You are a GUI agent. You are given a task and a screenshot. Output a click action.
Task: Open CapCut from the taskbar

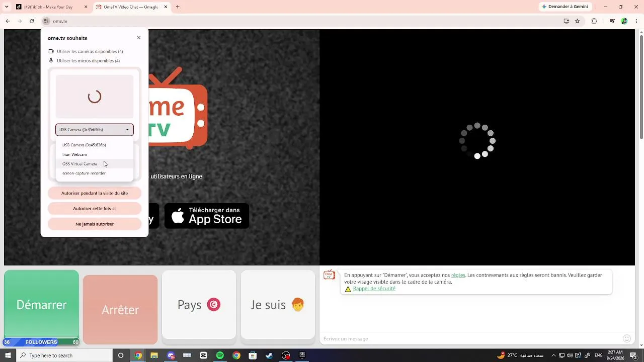click(204, 355)
